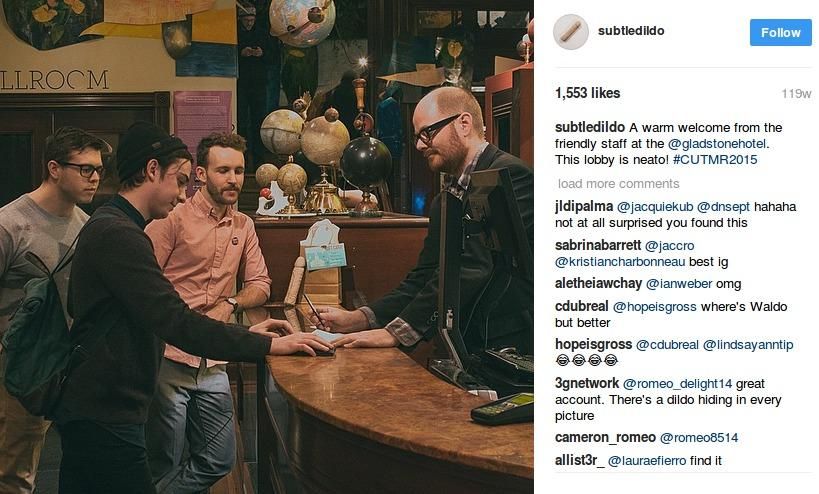Screen dimensions: 819x494
Task: Open commenter jldipalma's profile
Action: (584, 207)
